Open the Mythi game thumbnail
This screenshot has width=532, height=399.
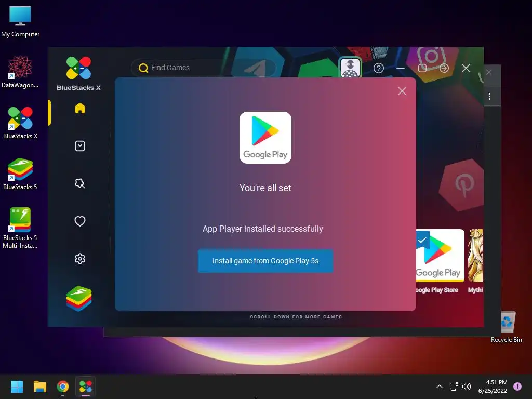click(475, 256)
